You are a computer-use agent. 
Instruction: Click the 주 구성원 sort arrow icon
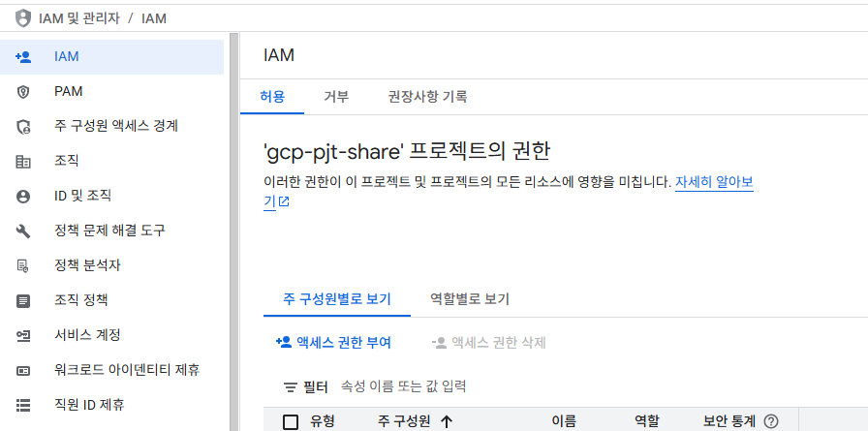tap(447, 422)
